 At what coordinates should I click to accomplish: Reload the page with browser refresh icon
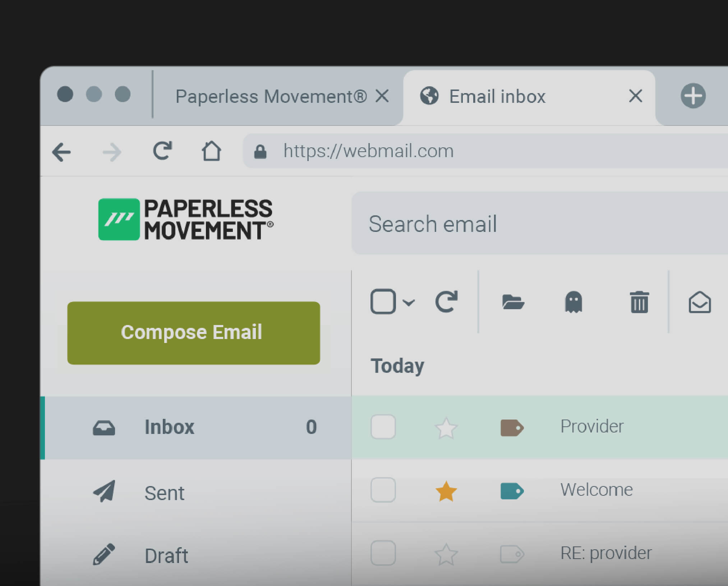pyautogui.click(x=162, y=151)
